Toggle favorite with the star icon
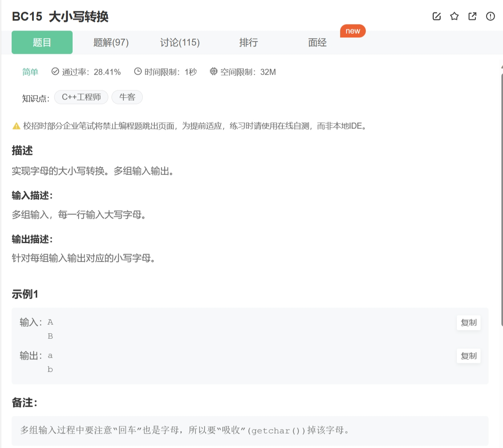This screenshot has width=503, height=448. point(454,16)
